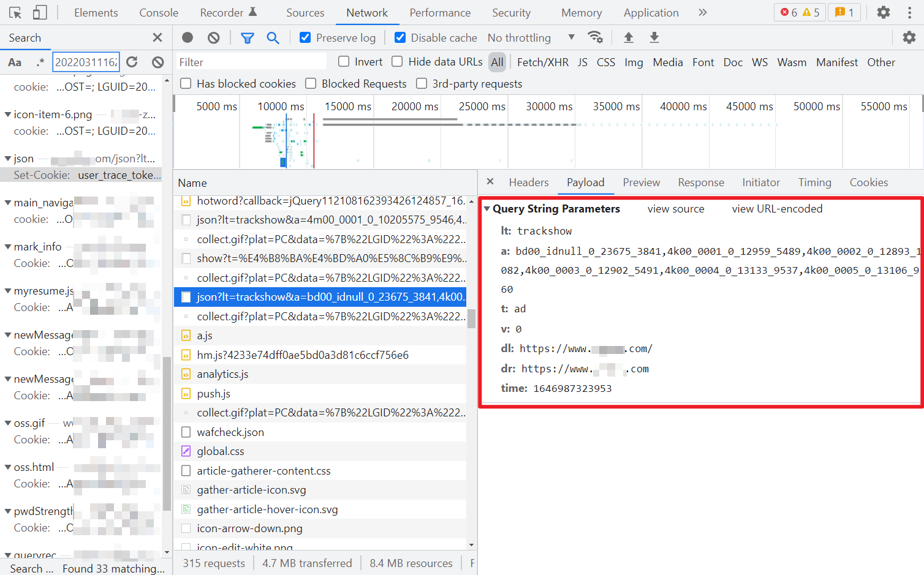
Task: Click inside the Filter text field
Action: coord(251,62)
